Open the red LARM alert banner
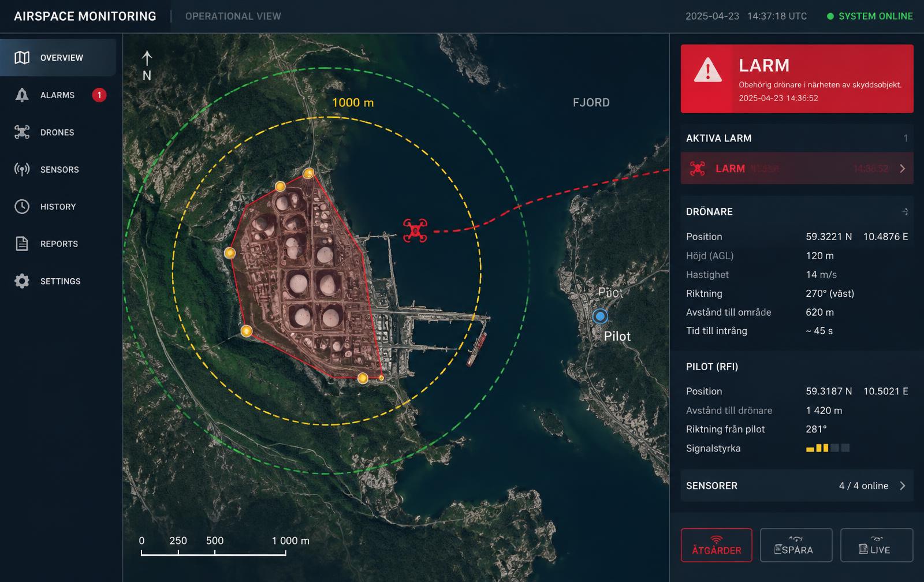The image size is (924, 582). pos(797,79)
